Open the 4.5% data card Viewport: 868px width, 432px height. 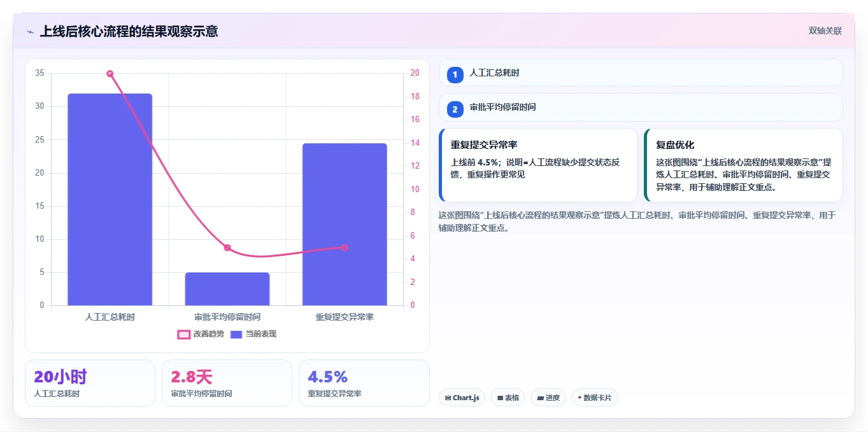click(x=364, y=383)
